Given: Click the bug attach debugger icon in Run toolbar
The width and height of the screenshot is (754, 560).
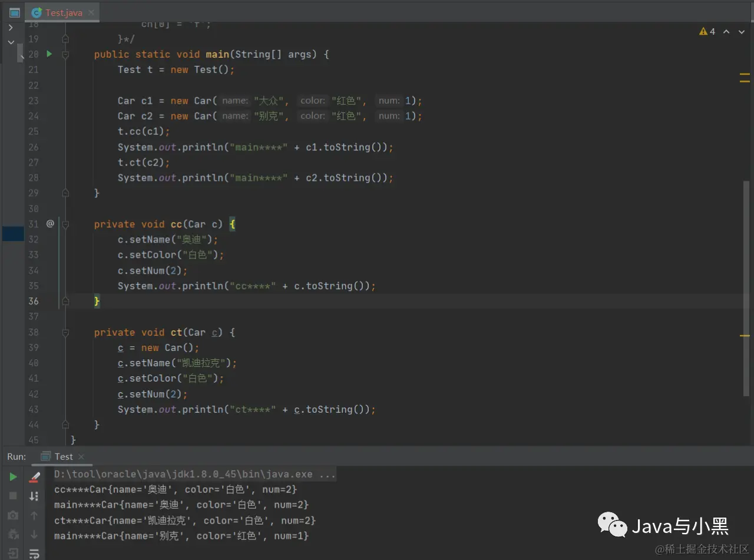Looking at the screenshot, I should tap(13, 535).
